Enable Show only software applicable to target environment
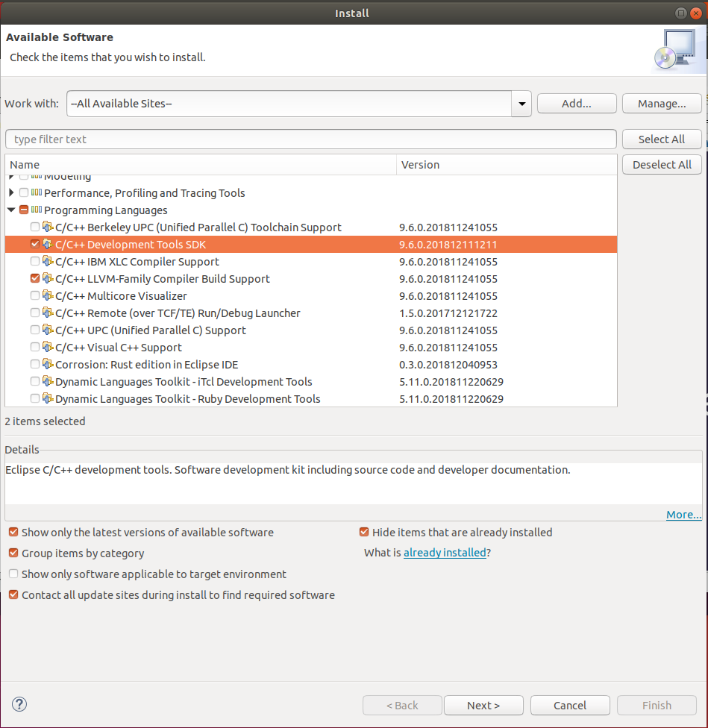 (13, 574)
